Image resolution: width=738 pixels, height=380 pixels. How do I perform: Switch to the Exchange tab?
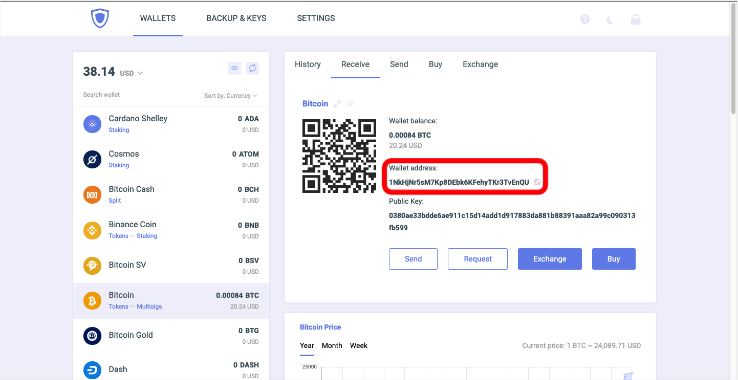coord(480,65)
